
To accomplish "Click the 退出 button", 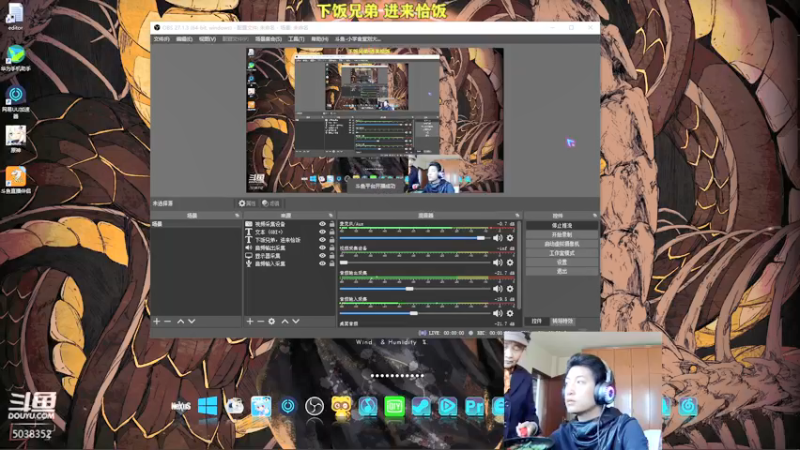I will pyautogui.click(x=562, y=271).
